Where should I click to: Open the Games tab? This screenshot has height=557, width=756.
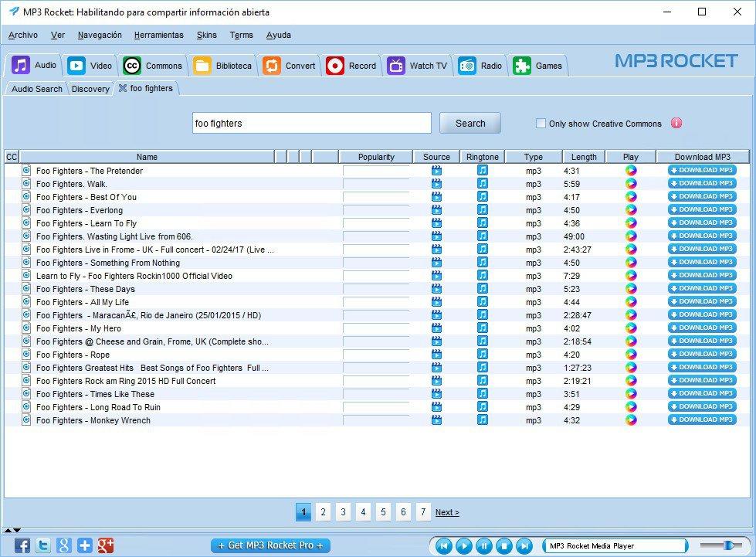click(537, 66)
